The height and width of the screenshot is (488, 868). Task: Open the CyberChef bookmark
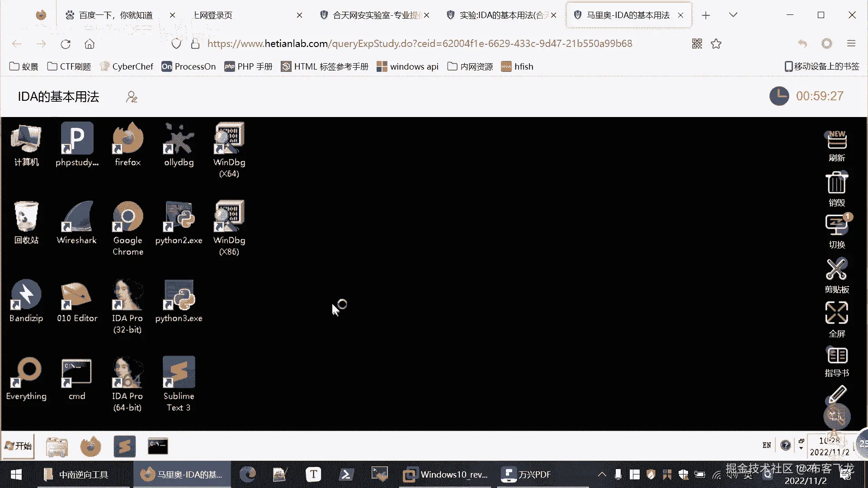tap(127, 66)
